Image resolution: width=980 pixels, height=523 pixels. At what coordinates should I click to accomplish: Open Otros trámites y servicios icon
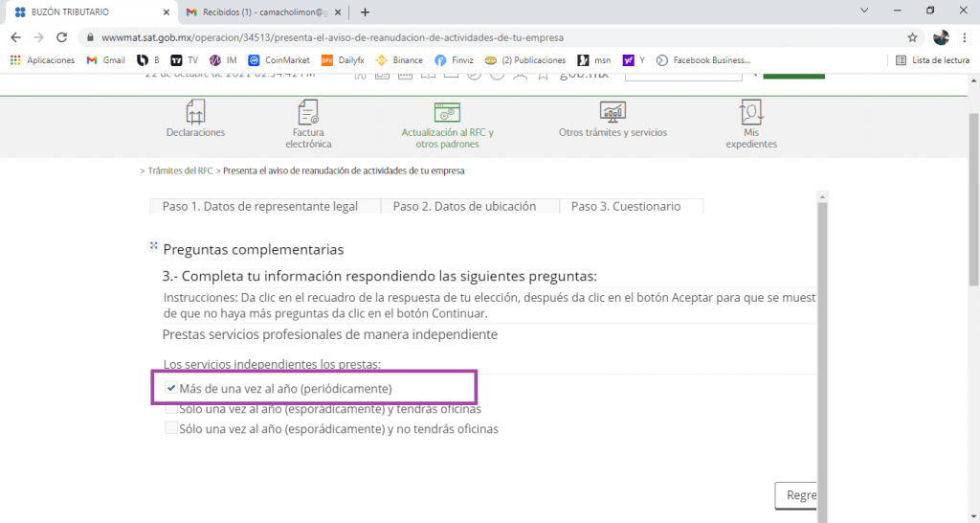click(612, 112)
